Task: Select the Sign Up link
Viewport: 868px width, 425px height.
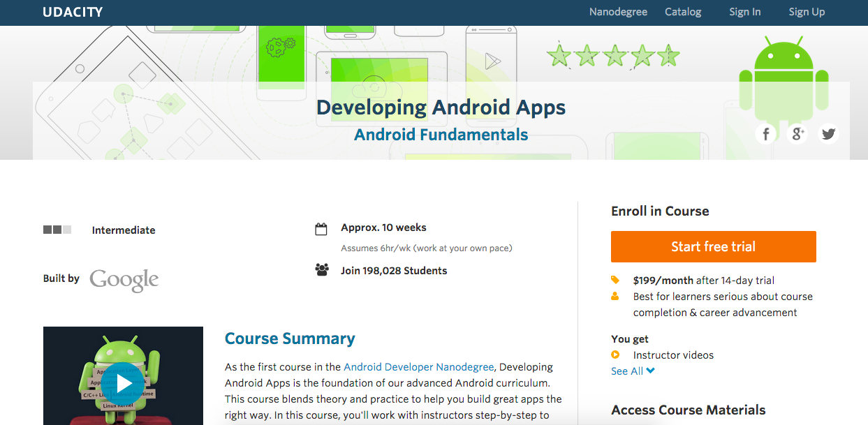Action: [x=807, y=12]
